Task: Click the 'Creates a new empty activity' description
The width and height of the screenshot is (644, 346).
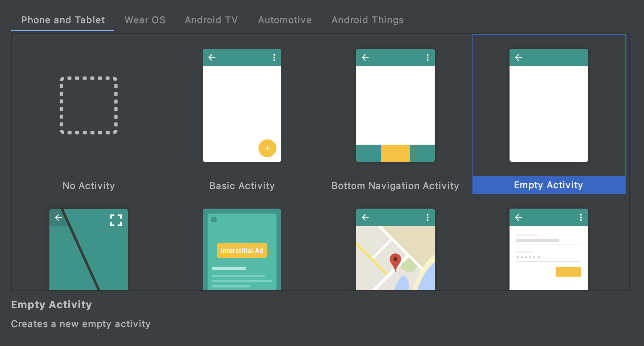Action: (x=81, y=324)
